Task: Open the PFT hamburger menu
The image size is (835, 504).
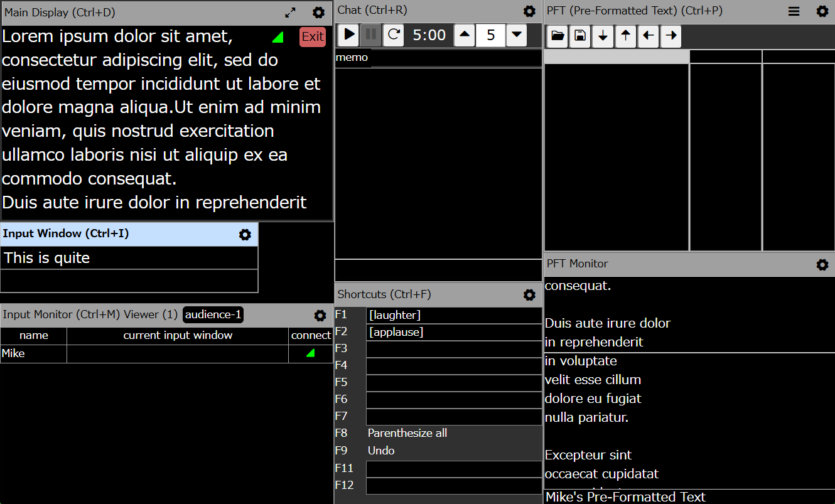Action: (x=794, y=11)
